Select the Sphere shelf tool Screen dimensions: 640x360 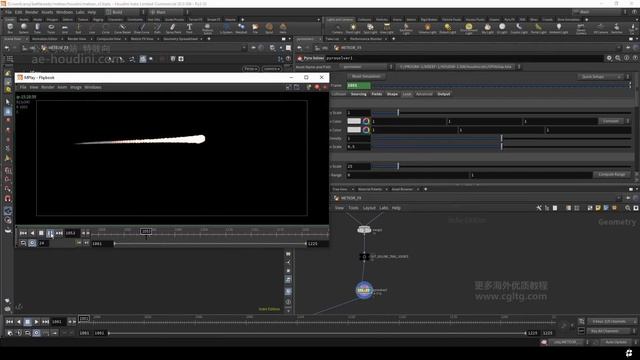(24, 28)
